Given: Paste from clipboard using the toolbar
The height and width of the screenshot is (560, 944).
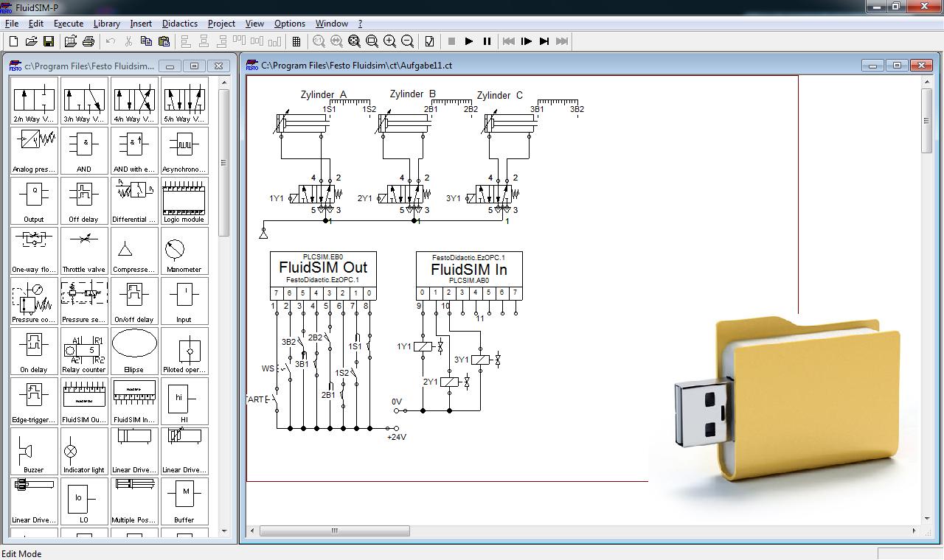Looking at the screenshot, I should tap(164, 41).
